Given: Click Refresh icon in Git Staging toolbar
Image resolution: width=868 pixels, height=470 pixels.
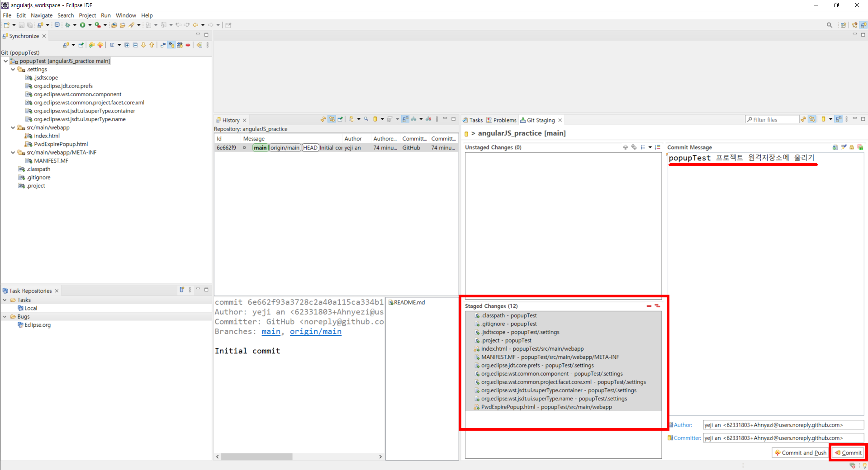Looking at the screenshot, I should pos(803,119).
